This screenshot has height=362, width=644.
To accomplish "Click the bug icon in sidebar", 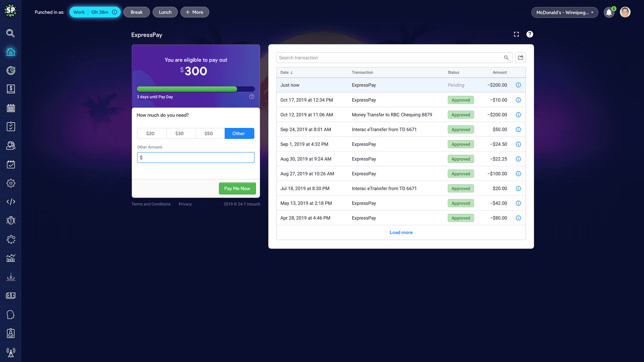I will point(11,221).
